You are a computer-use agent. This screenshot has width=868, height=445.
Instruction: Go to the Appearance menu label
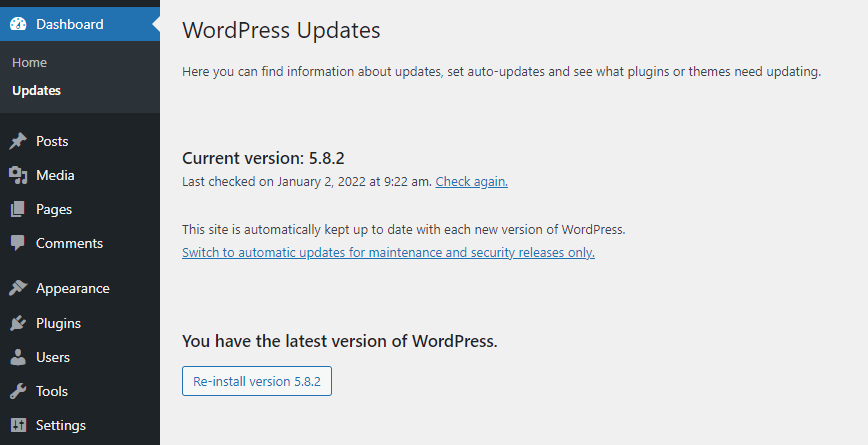[72, 288]
